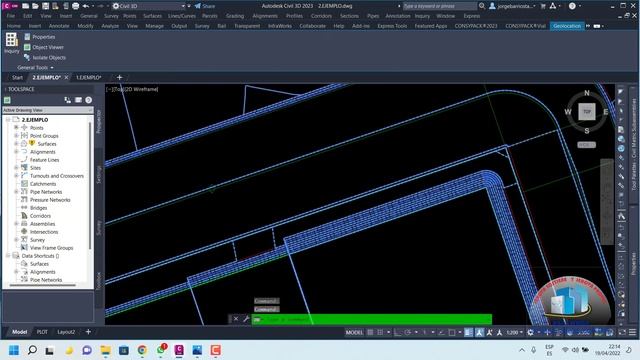Toggle Ortho mode in the status bar
This screenshot has width=640, height=360.
pos(397,332)
